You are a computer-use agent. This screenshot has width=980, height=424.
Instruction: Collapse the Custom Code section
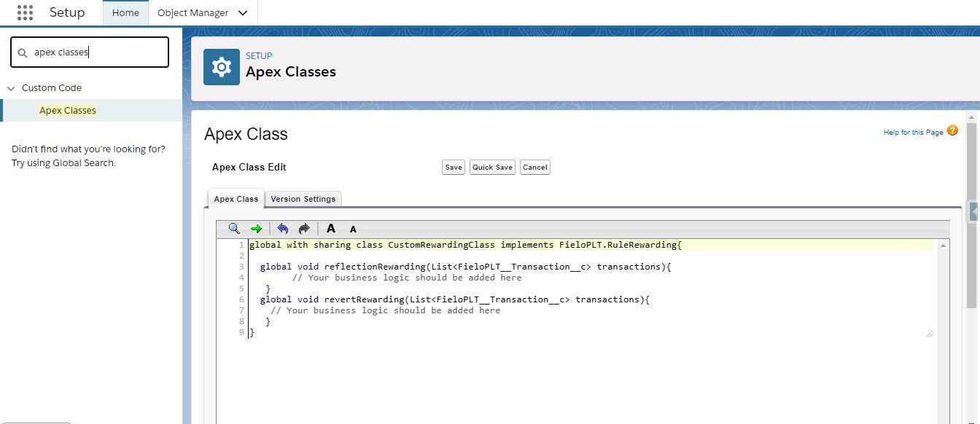[11, 88]
